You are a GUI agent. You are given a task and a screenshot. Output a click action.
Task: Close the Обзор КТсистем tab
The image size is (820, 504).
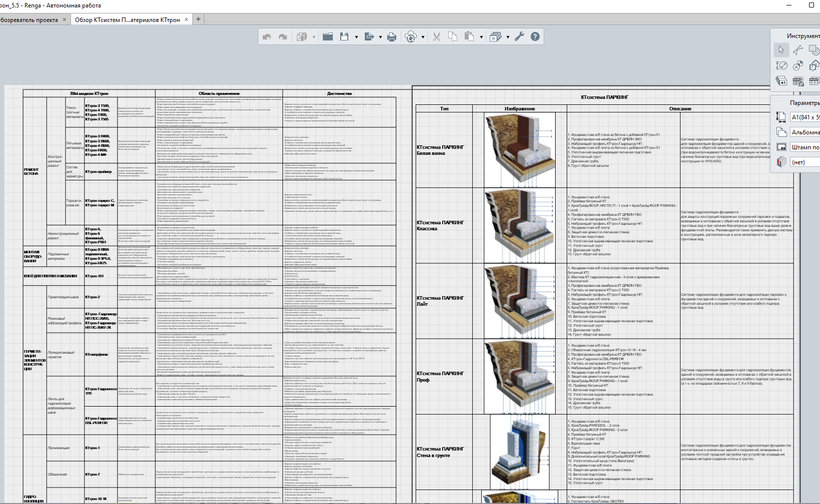(x=186, y=19)
